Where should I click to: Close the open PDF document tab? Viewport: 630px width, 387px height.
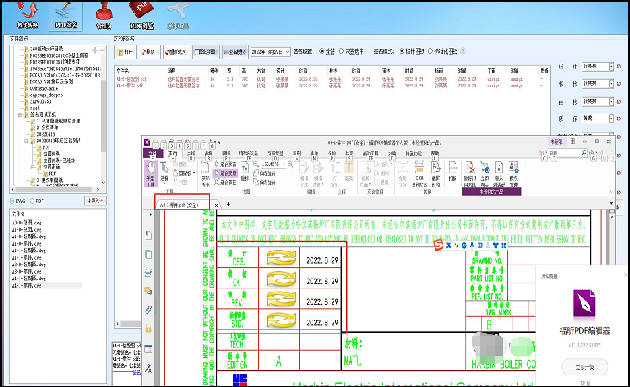pos(217,205)
